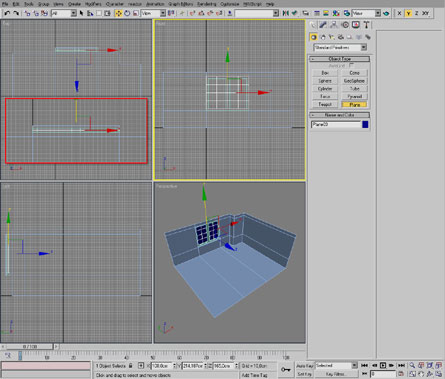Click the Arc Rotate navigation icon
Image resolution: width=445 pixels, height=379 pixels.
click(x=430, y=374)
